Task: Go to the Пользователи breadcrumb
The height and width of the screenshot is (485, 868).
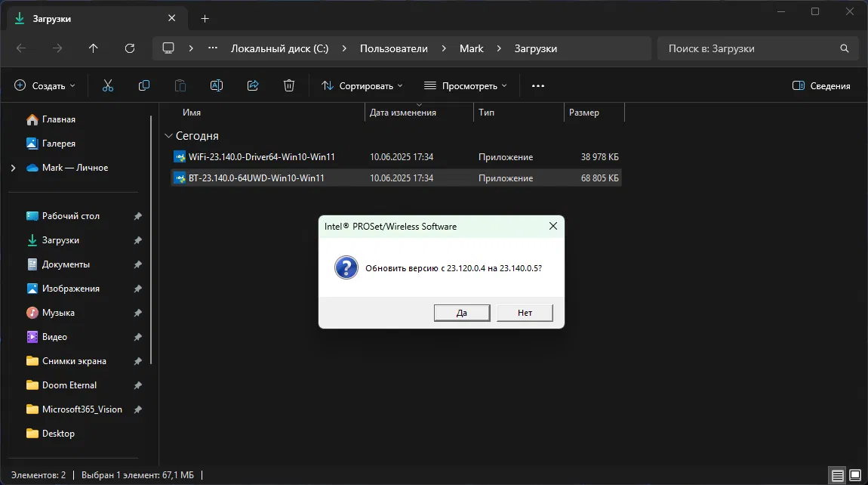Action: coord(393,49)
